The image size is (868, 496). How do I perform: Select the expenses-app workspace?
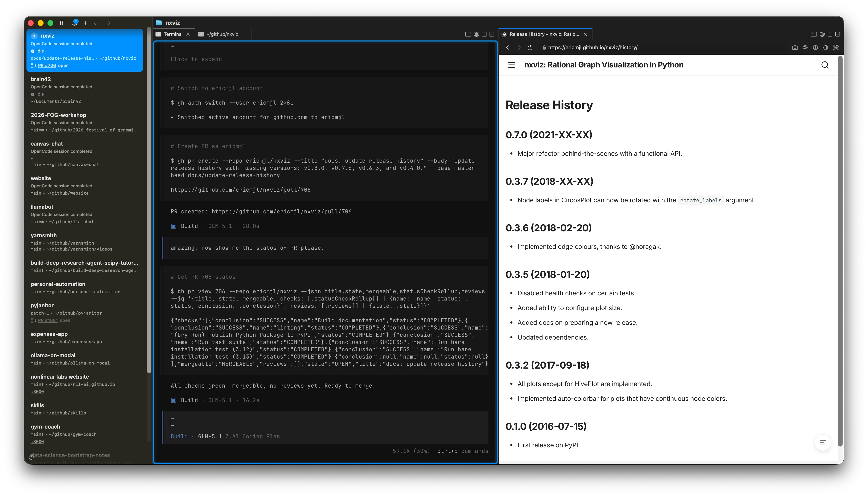click(85, 338)
